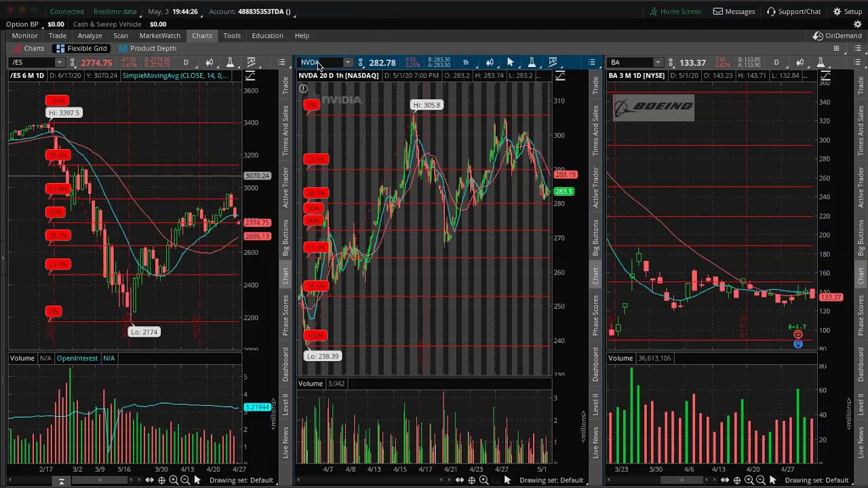
Task: Click the link icon beside BA symbol
Action: [x=671, y=62]
